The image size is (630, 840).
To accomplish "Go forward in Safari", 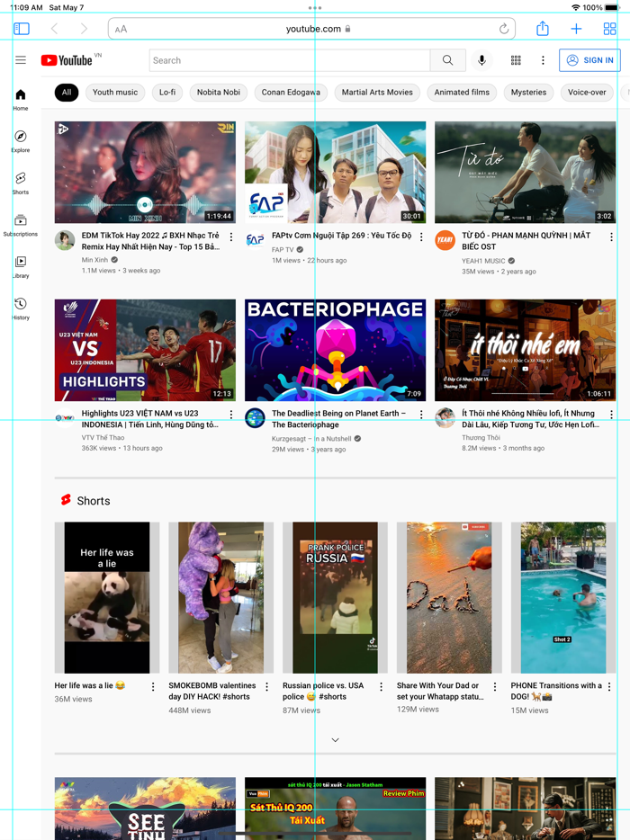I will 84,29.
